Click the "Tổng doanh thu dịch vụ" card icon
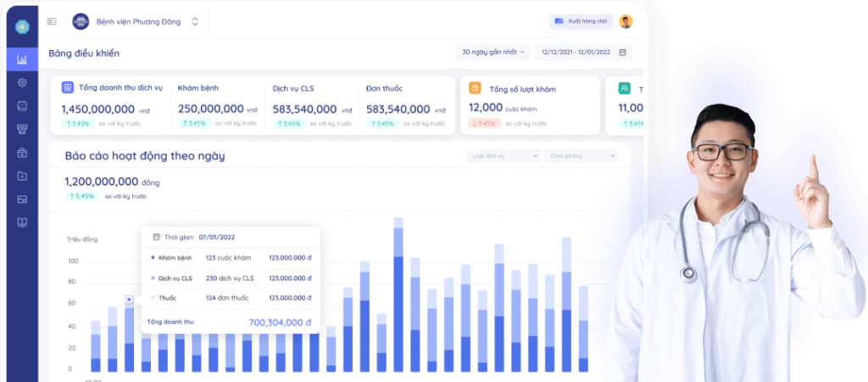The image size is (868, 382). tap(67, 87)
